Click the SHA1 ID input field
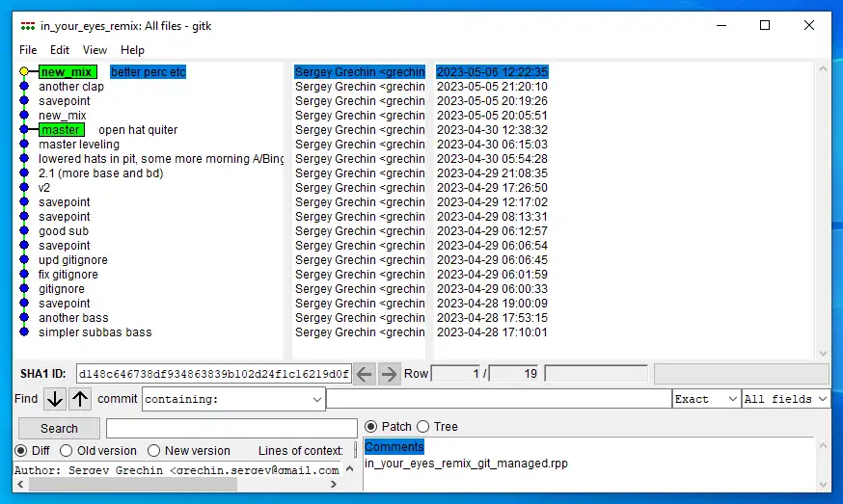 tap(214, 374)
